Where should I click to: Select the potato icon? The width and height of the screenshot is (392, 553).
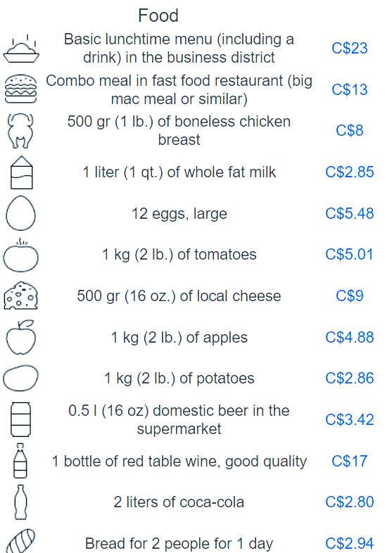click(x=21, y=378)
